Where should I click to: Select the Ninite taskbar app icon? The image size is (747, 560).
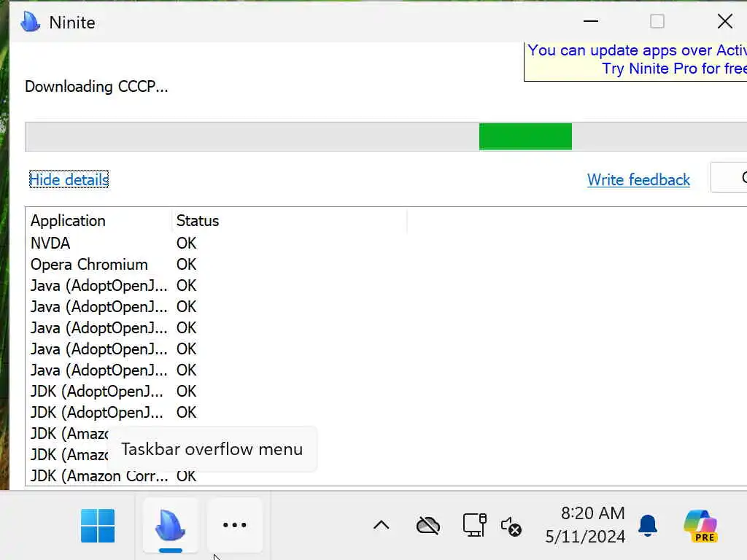point(171,525)
